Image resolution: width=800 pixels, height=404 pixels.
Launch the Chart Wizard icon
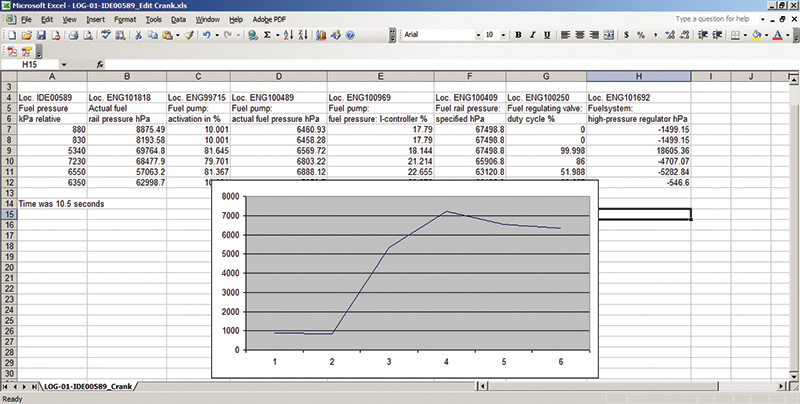(x=321, y=35)
